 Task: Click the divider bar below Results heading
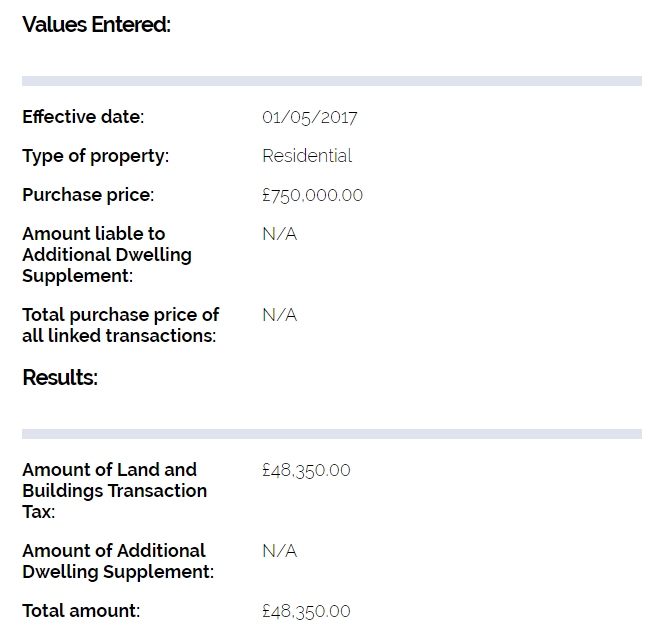(331, 434)
